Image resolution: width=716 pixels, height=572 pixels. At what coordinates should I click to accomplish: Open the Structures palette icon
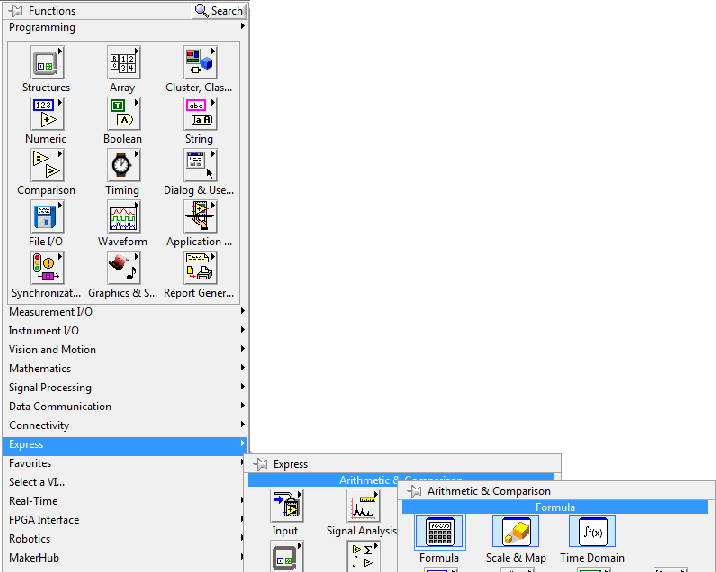coord(47,63)
